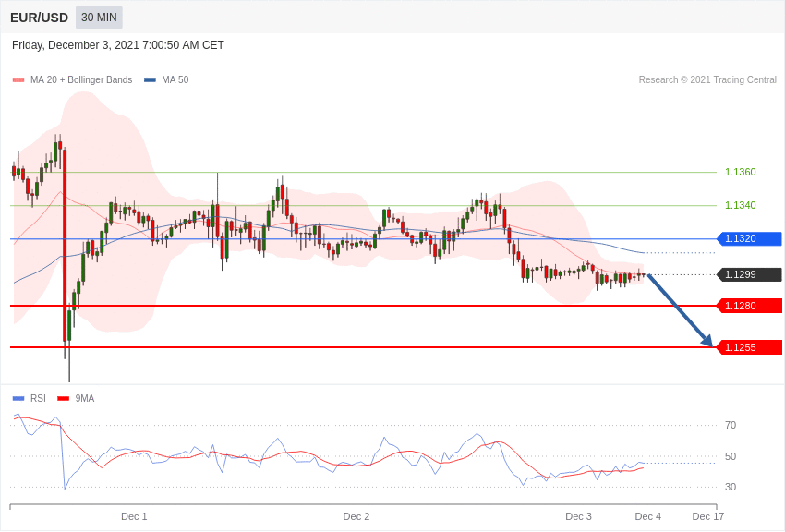Click the 'RSI' legend label
785x532 pixels.
coord(38,398)
